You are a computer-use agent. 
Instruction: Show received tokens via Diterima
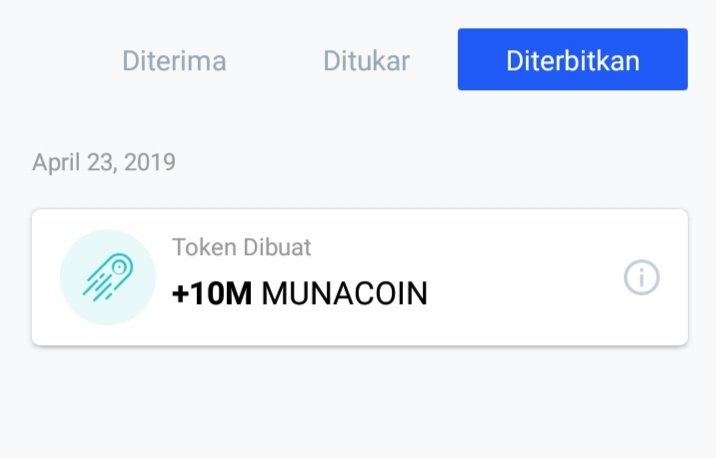tap(174, 60)
